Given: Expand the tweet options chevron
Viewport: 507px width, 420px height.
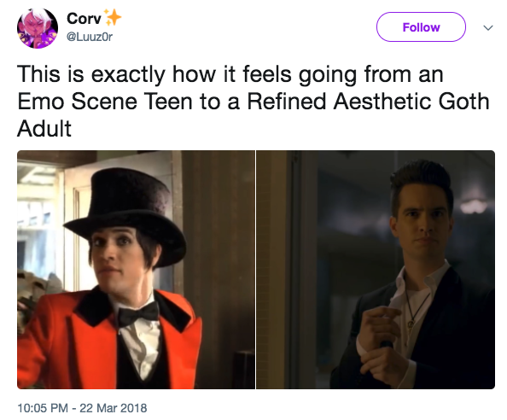Looking at the screenshot, I should pyautogui.click(x=488, y=28).
